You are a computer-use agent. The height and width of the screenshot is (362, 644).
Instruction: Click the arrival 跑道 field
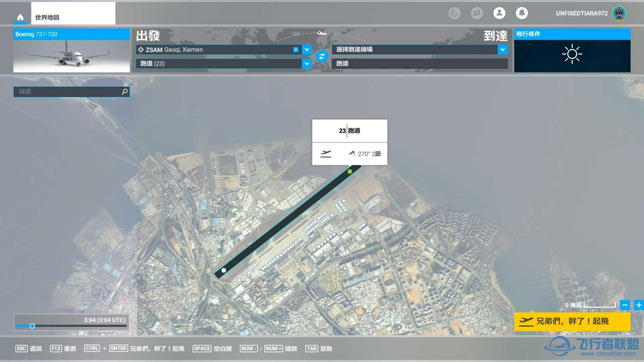point(420,63)
